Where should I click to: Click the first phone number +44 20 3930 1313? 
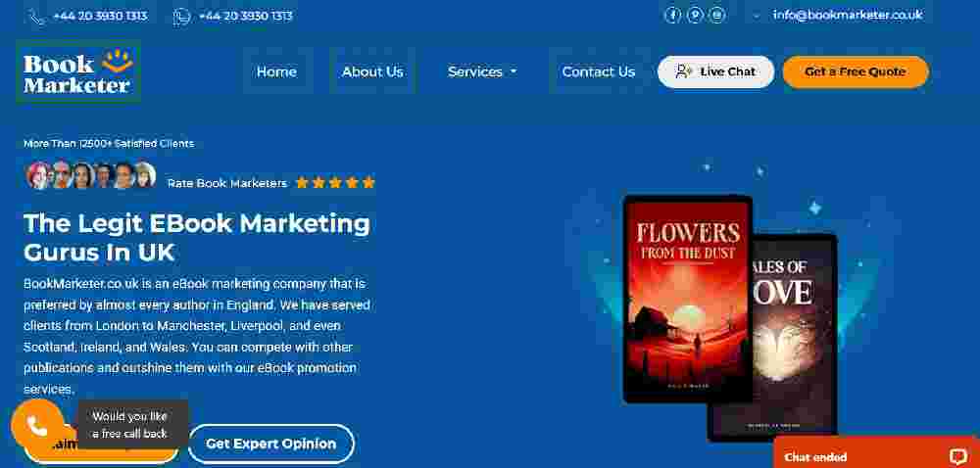click(x=100, y=17)
